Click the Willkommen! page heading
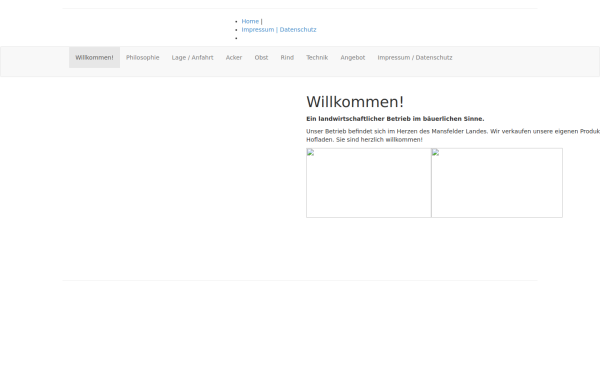The height and width of the screenshot is (375, 600). (x=355, y=102)
